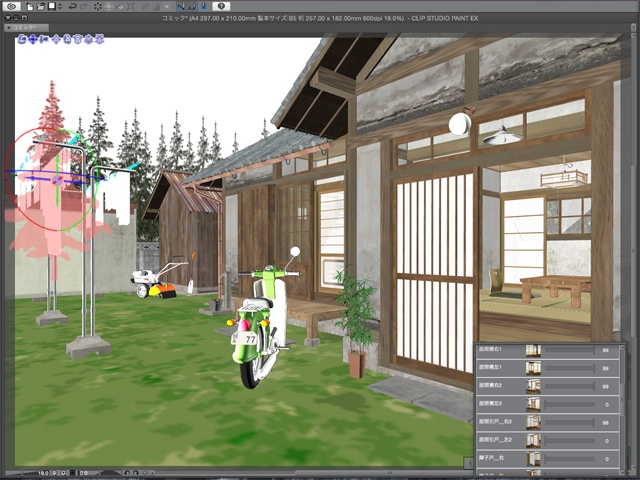Rotate canvas right from status bar
Screen dimensions: 640x480
(x=136, y=473)
